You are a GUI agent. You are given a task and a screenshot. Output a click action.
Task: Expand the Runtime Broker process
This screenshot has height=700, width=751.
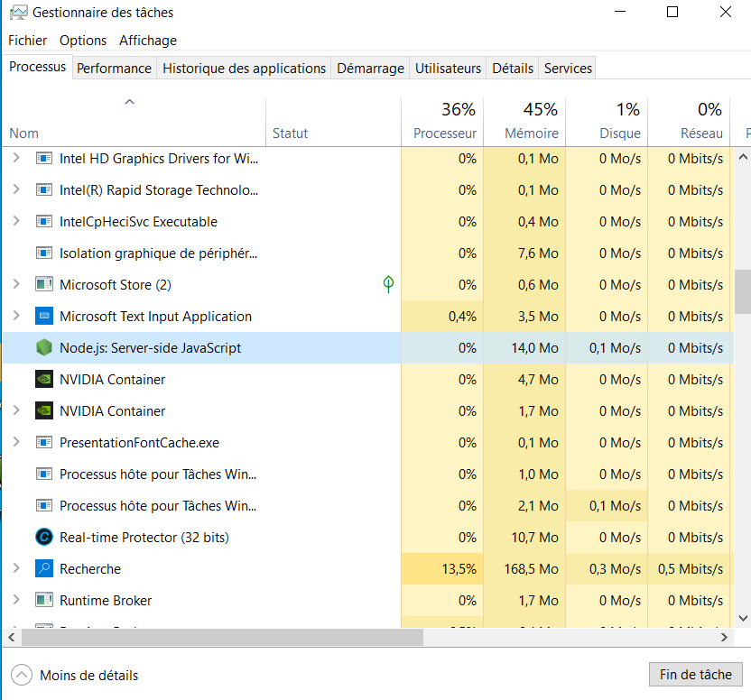(x=16, y=600)
